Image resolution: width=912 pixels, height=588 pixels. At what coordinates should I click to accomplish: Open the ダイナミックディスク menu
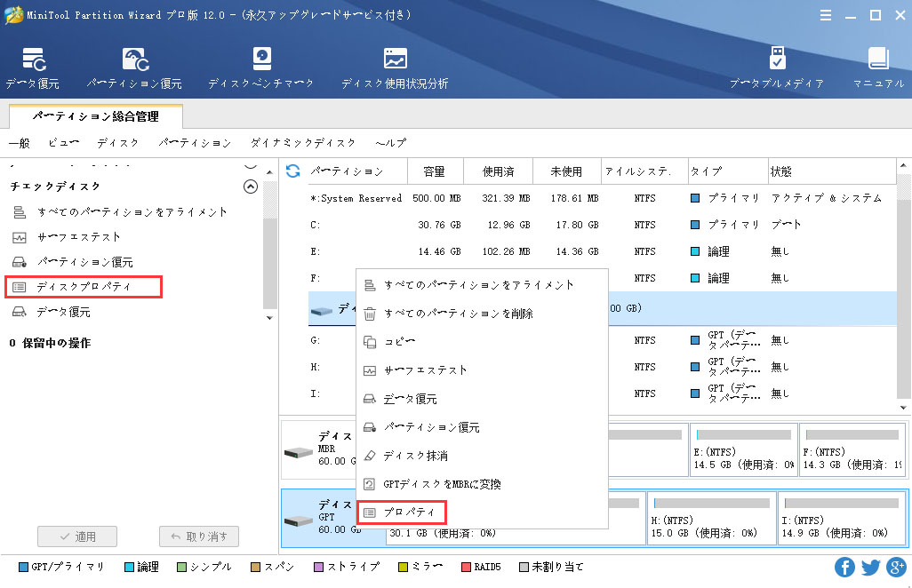click(302, 143)
